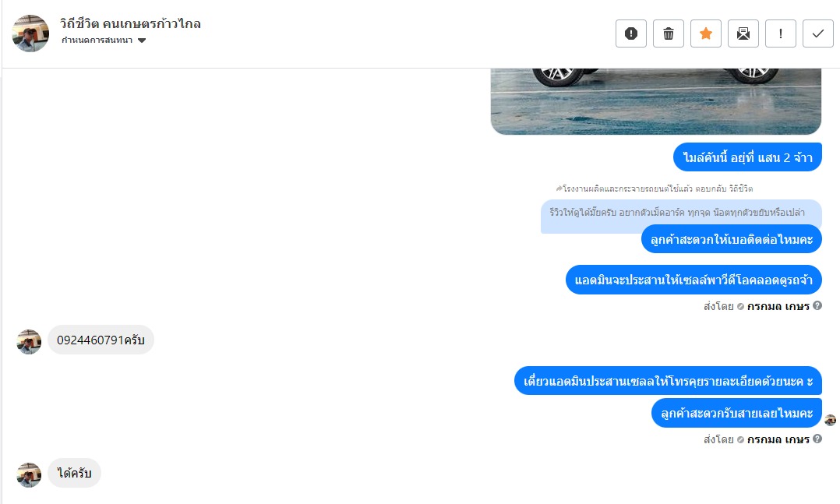Click the reply arrow icon above quoted message
Screen dimensions: 840x504
559,189
